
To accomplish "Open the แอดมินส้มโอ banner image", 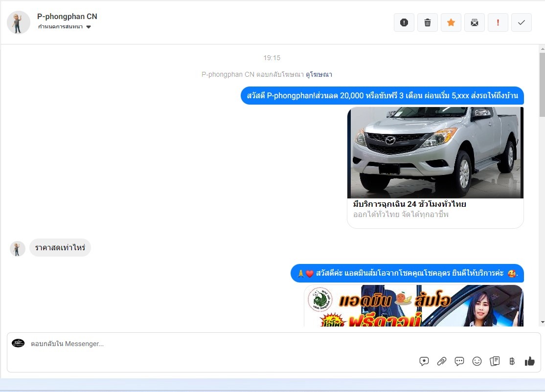I will [x=413, y=305].
